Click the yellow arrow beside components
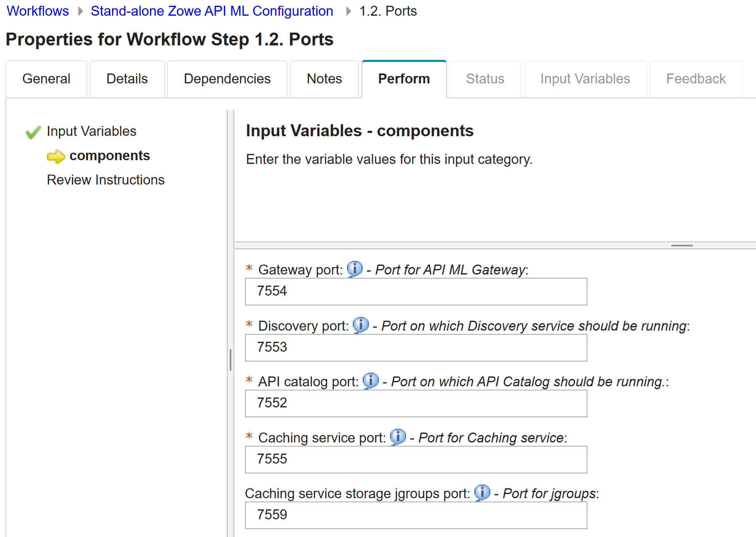 tap(57, 156)
